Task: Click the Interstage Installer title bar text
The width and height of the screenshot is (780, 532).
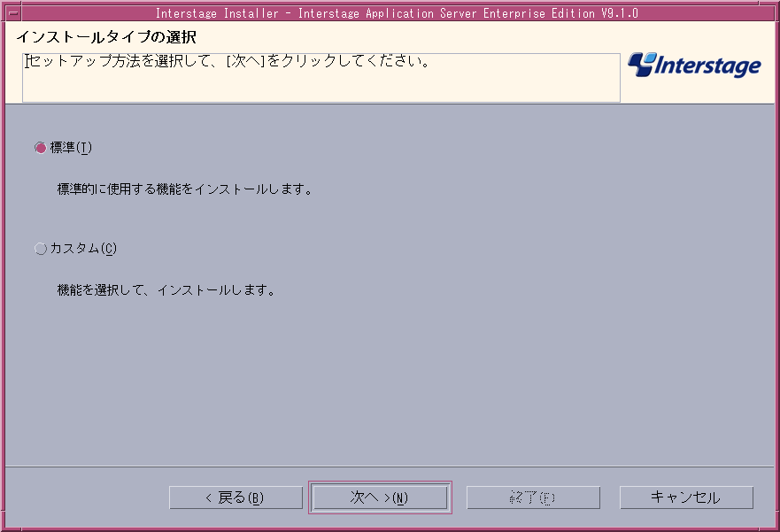Action: pyautogui.click(x=397, y=13)
